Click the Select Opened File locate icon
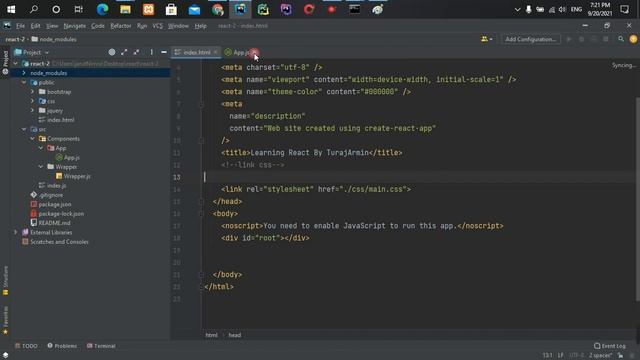 click(x=112, y=52)
